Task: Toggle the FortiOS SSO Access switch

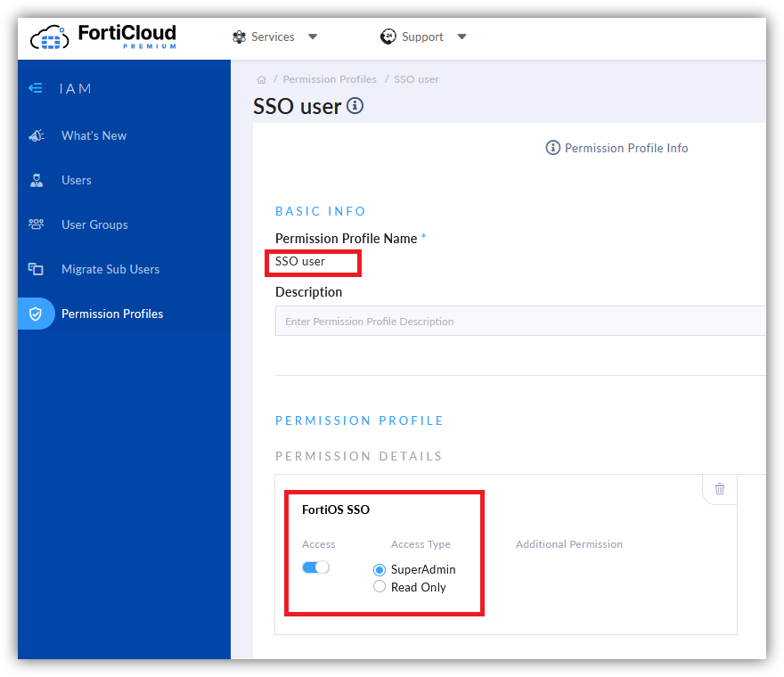Action: [x=315, y=567]
